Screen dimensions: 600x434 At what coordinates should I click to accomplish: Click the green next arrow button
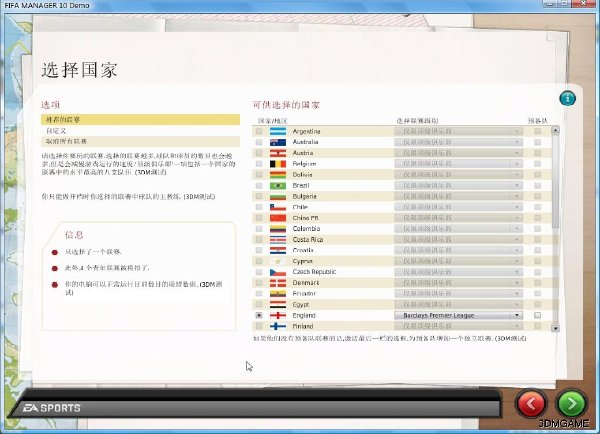point(571,403)
